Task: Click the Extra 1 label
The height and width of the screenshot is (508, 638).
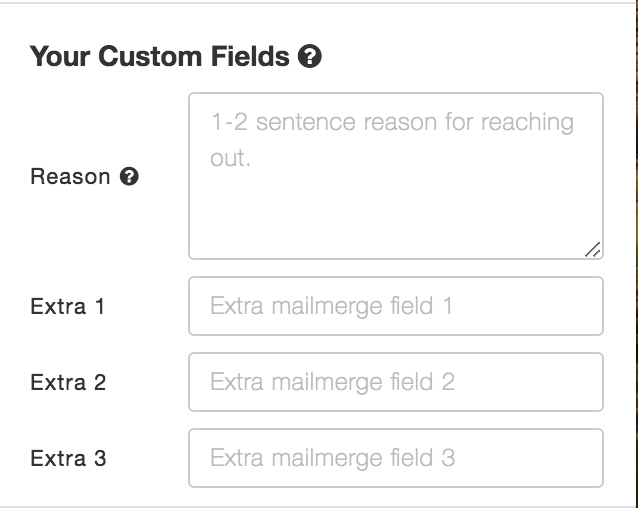Action: (68, 306)
